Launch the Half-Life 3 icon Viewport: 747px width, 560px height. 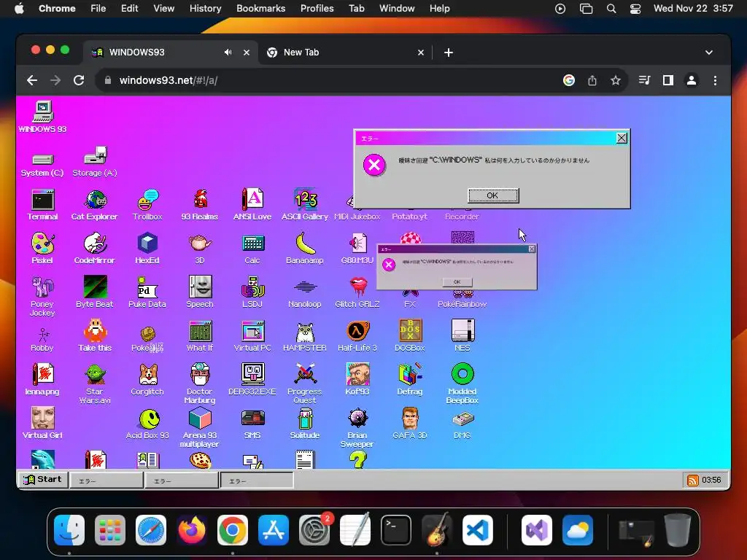pos(357,336)
